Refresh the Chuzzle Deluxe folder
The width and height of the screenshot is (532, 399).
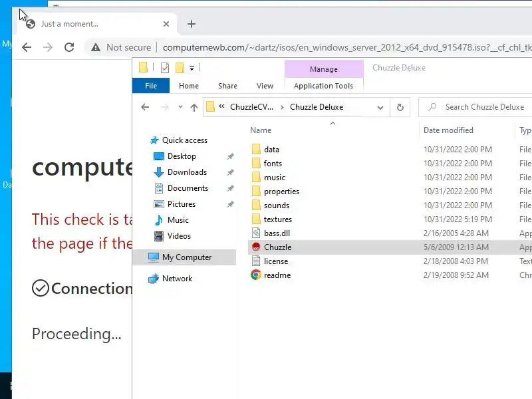tap(400, 108)
